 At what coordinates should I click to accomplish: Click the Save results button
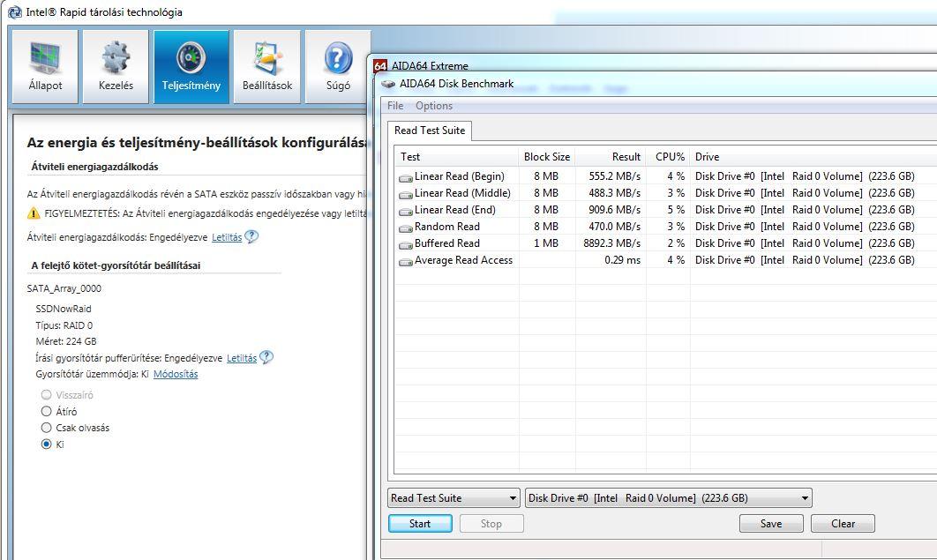(x=771, y=524)
